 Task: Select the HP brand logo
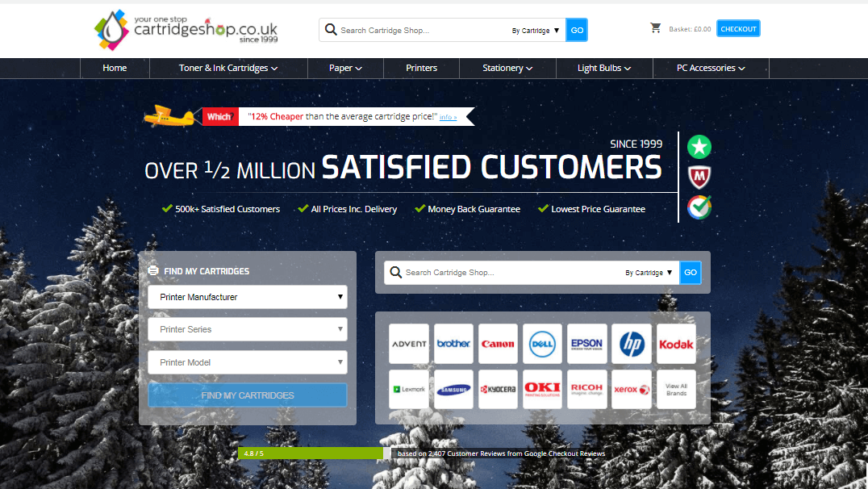[x=632, y=344]
